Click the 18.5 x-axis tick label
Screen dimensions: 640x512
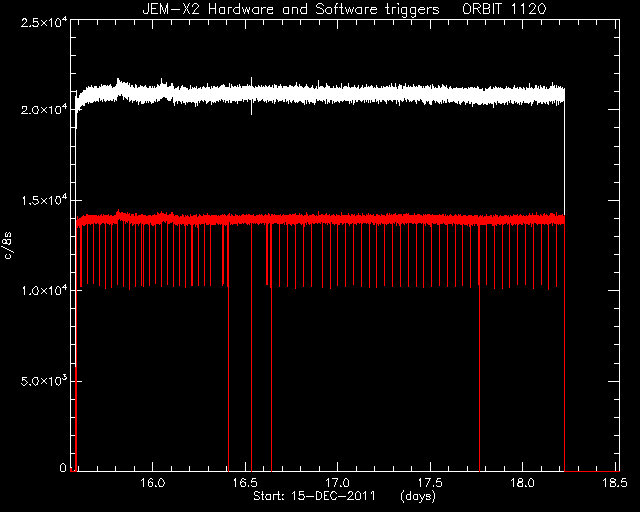pos(615,483)
